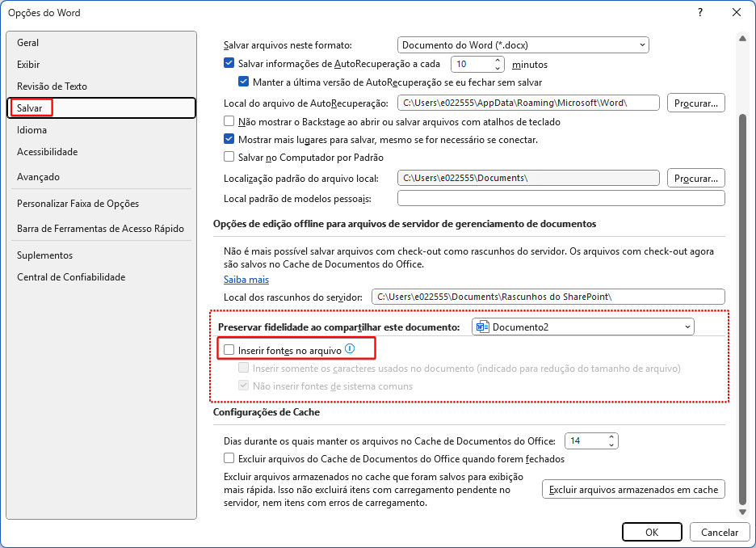
Task: Click the disabled Inserir somente os caracteres usados checkbox
Action: point(243,368)
